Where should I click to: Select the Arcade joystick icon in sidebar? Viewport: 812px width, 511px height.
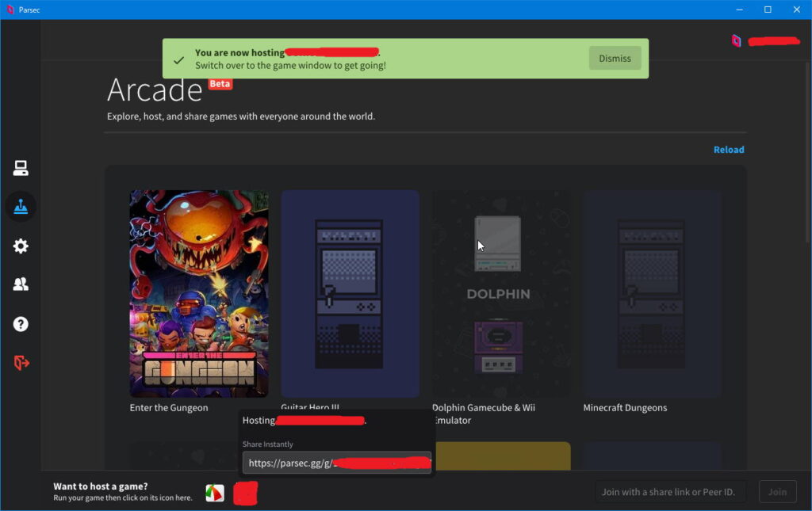21,206
